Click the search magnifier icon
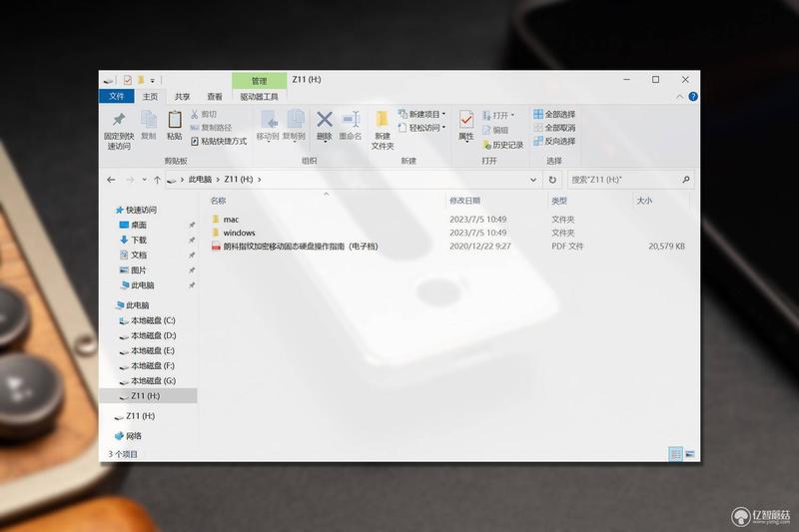799x532 pixels. tap(686, 180)
